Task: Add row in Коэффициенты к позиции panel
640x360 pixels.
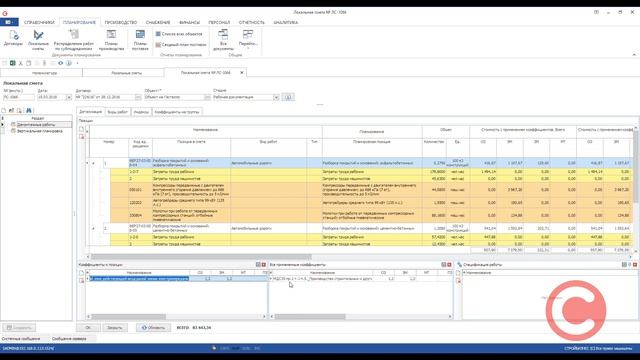Action: (x=81, y=273)
